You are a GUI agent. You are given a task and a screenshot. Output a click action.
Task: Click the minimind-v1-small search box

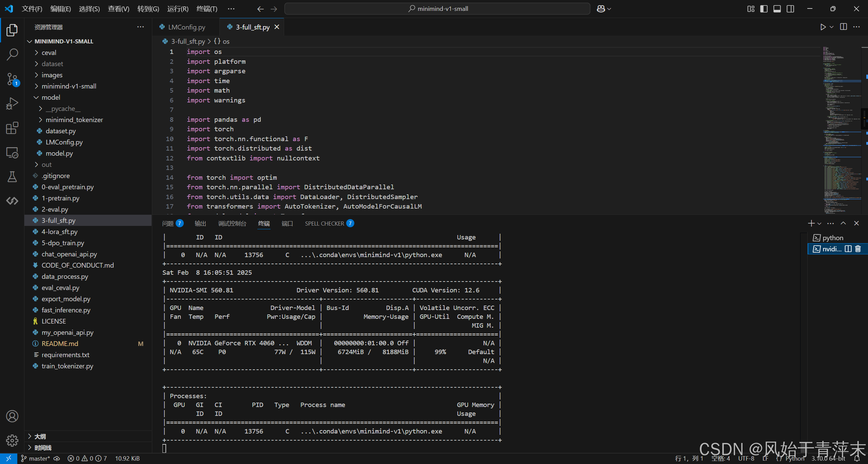(437, 9)
